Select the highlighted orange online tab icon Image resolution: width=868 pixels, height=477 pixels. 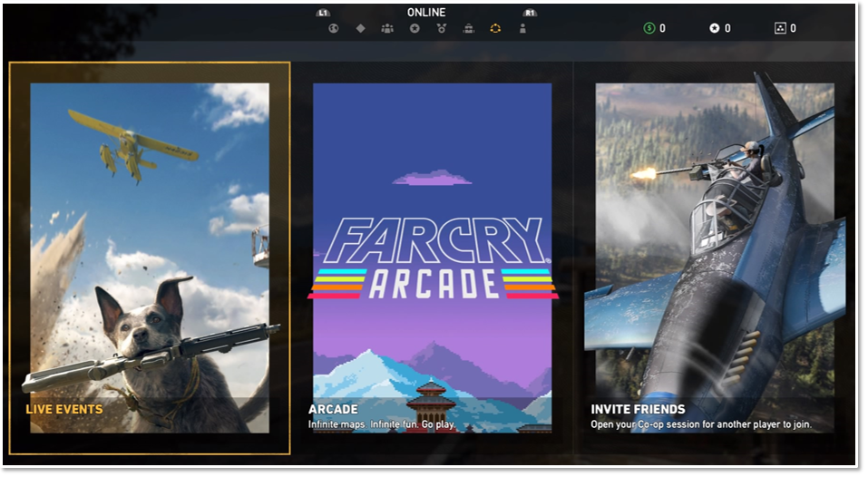495,28
